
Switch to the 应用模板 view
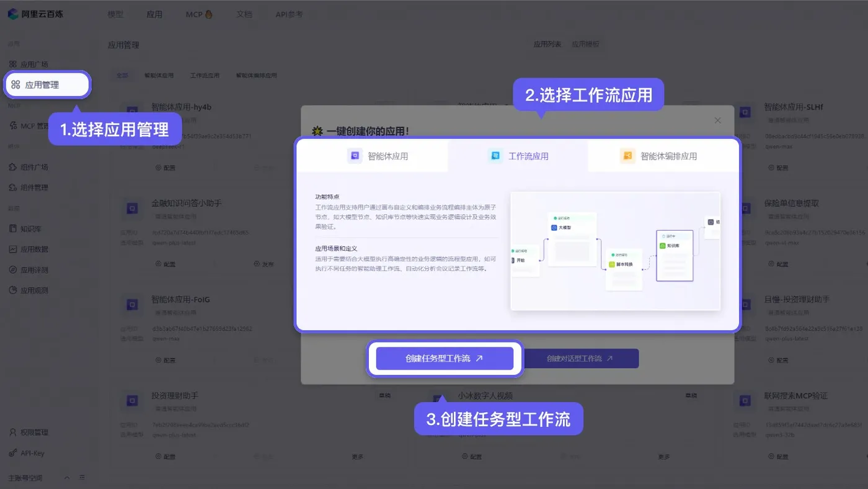tap(585, 45)
